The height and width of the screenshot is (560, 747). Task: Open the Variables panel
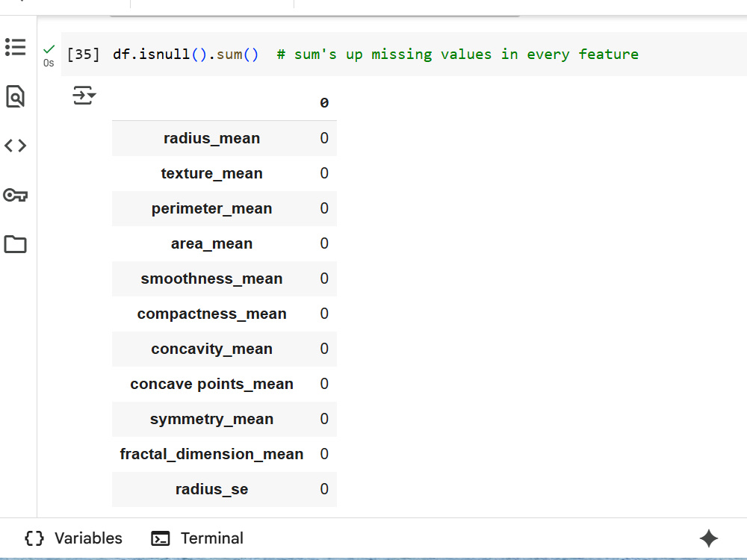click(73, 538)
